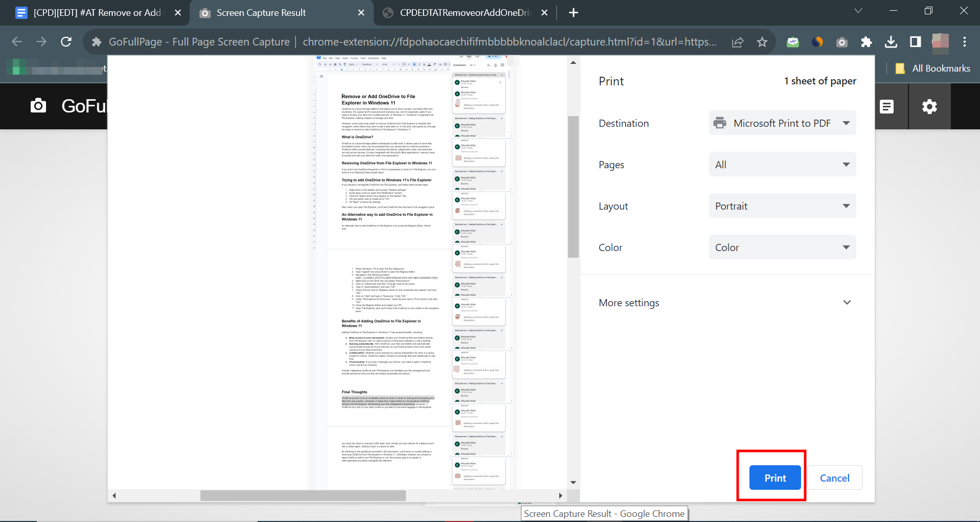The height and width of the screenshot is (522, 980).
Task: Click the orange and blue circular extension icon
Action: tap(817, 42)
